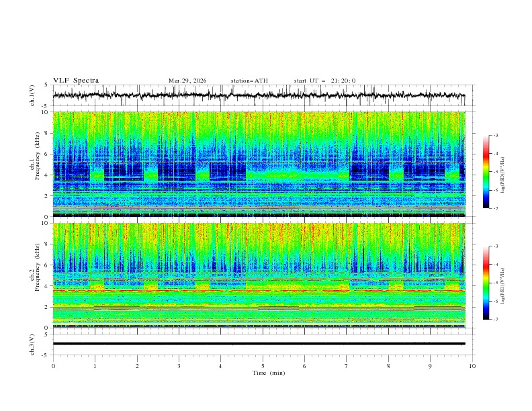The height and width of the screenshot is (411, 532).
Task: Click the lower colorbar "log(PSD)(V²/Hz)" label
Action: click(x=502, y=285)
